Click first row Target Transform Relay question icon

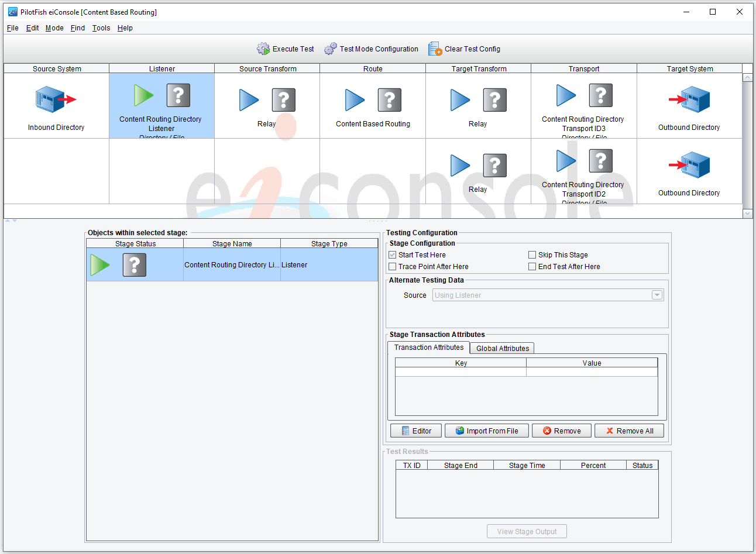click(x=495, y=100)
